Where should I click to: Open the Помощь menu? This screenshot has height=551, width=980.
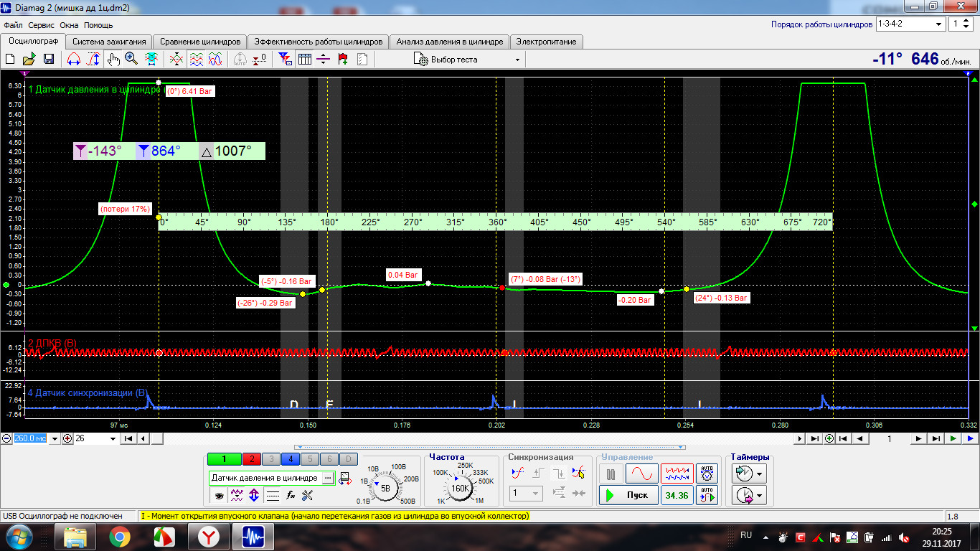click(x=98, y=25)
